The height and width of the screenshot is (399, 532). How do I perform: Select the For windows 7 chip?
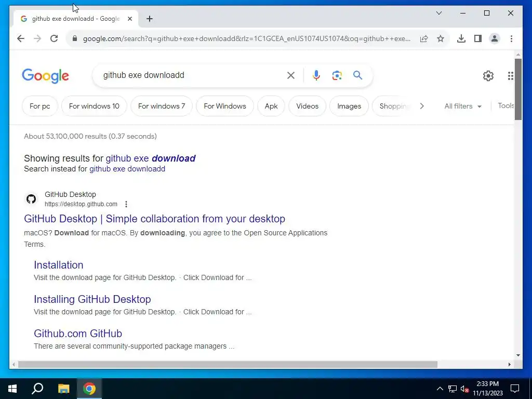point(162,106)
